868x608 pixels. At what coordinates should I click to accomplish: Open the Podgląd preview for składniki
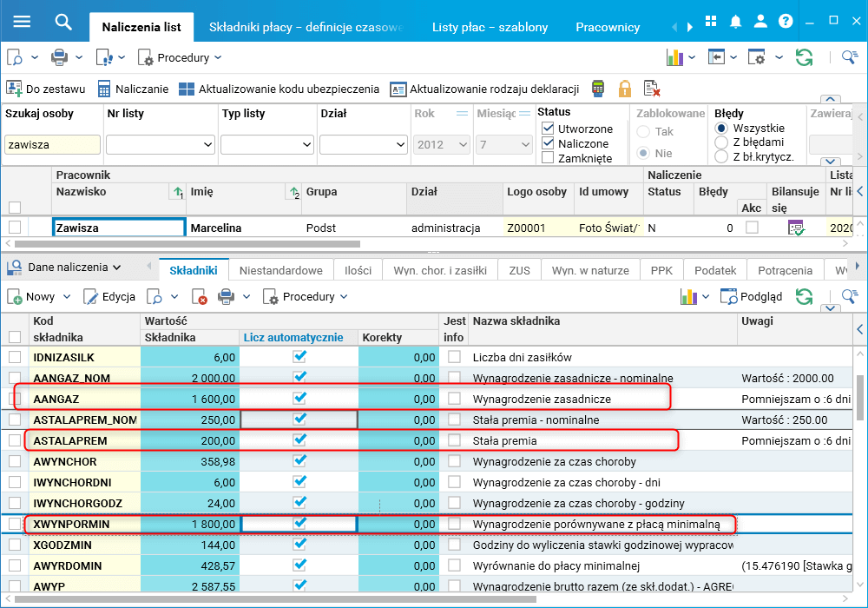pyautogui.click(x=752, y=296)
